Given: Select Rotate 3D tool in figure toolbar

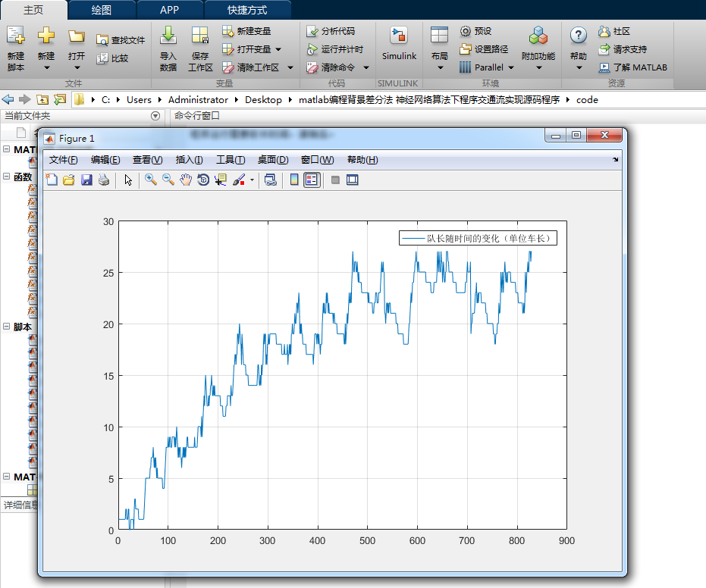Looking at the screenshot, I should click(203, 180).
